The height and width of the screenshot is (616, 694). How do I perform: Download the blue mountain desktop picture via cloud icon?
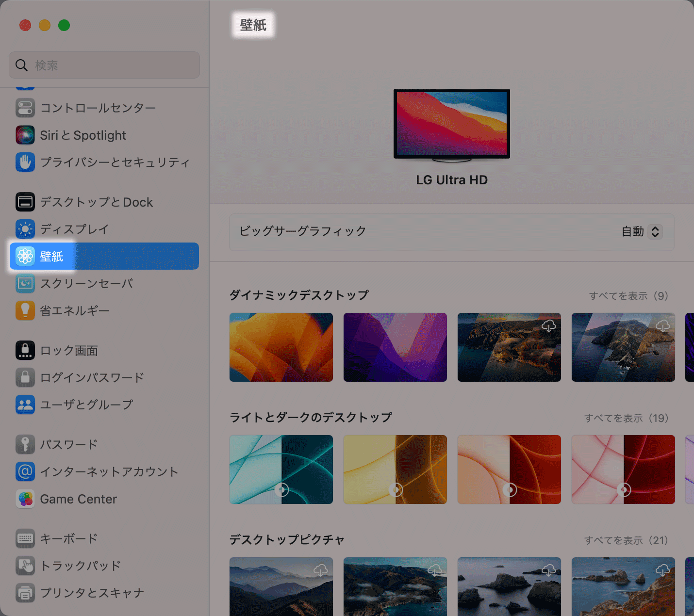click(321, 570)
